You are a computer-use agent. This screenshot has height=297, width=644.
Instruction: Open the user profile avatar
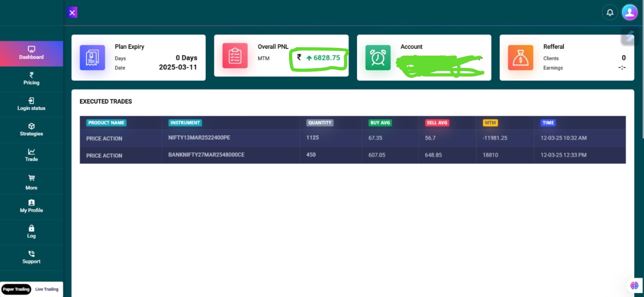point(630,12)
